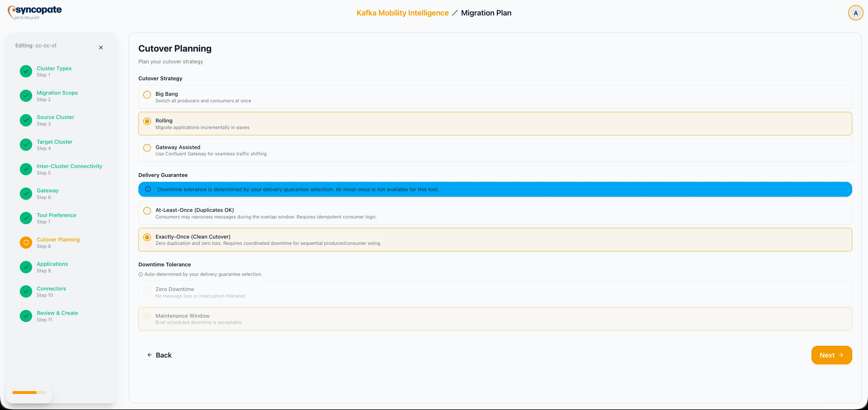Go to the Applications step
Screen dimensions: 868x410
click(x=52, y=264)
